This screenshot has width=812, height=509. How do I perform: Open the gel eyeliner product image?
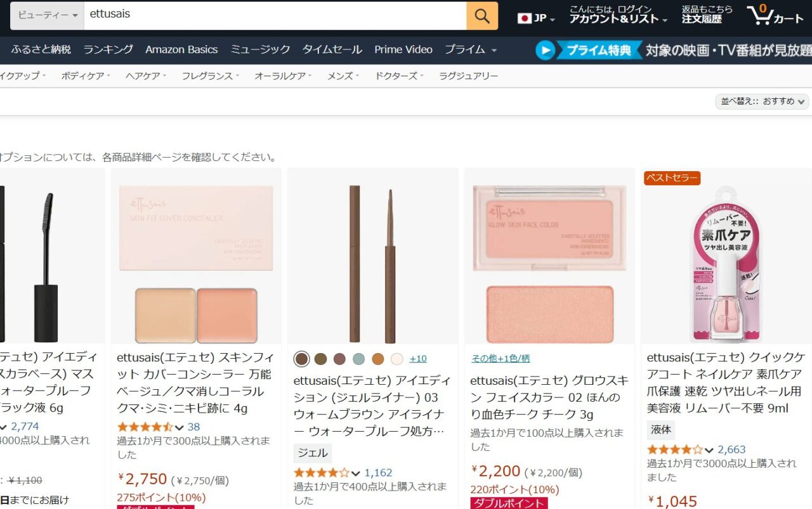[x=373, y=256]
